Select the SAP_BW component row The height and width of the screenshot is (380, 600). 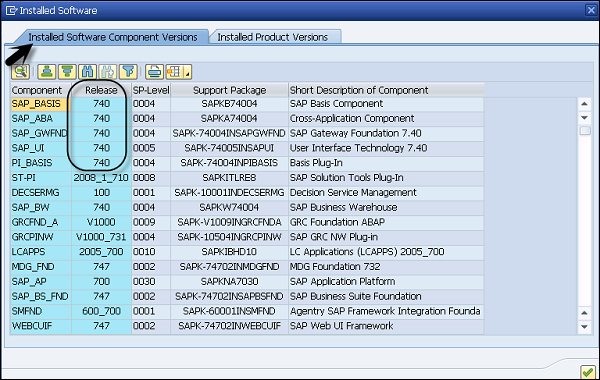(247, 207)
